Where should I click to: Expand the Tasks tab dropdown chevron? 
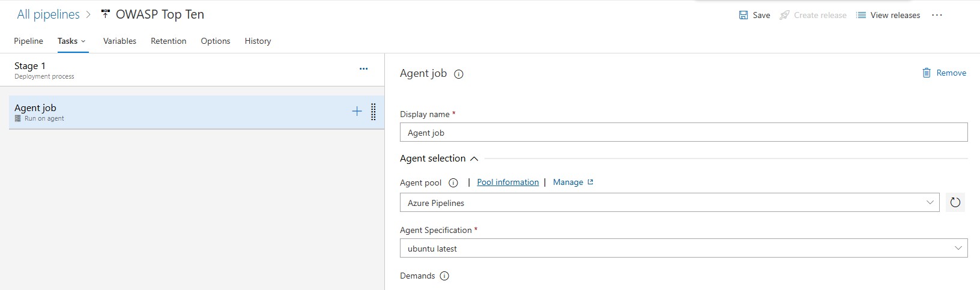click(x=83, y=41)
